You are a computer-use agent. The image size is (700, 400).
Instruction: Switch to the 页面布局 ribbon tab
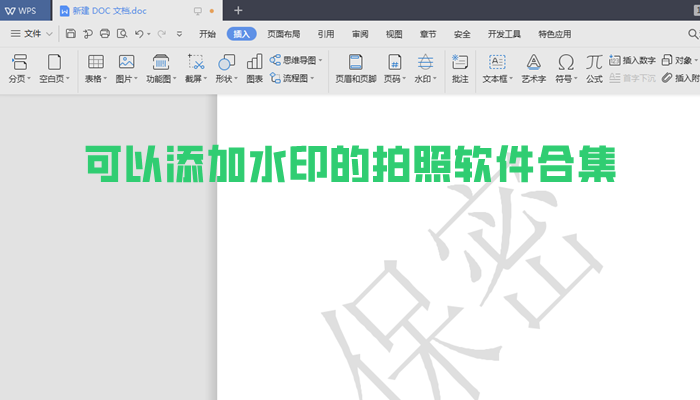coord(282,33)
